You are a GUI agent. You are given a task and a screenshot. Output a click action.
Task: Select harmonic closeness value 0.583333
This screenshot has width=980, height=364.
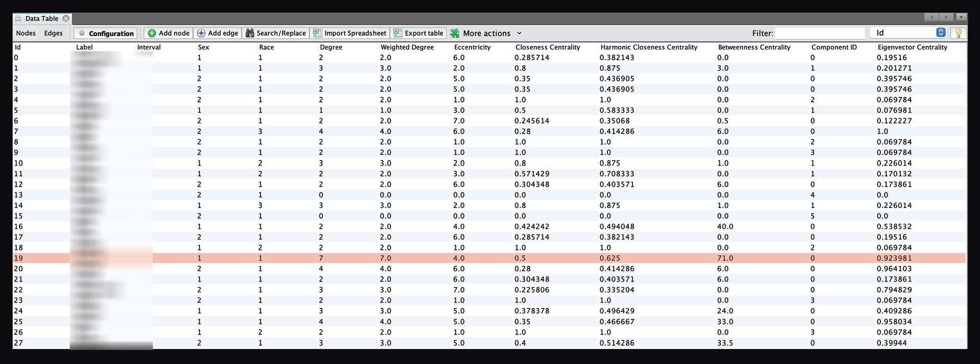[617, 110]
